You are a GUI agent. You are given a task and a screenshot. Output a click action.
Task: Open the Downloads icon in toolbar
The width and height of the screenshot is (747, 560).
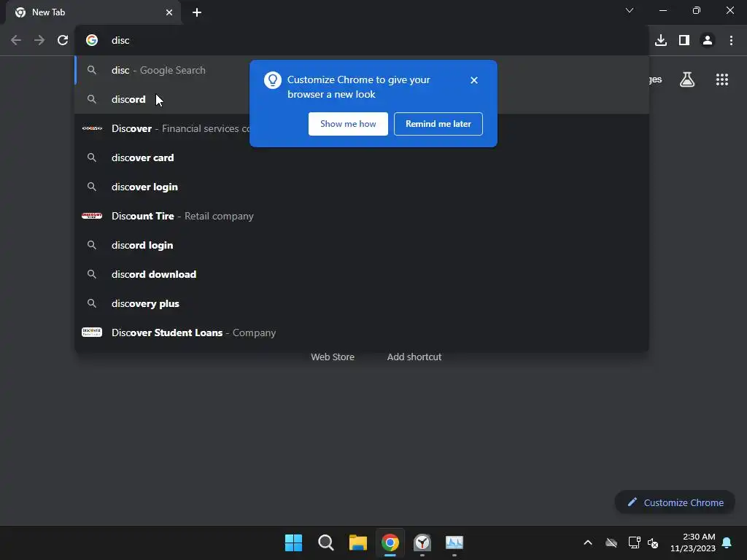coord(661,40)
